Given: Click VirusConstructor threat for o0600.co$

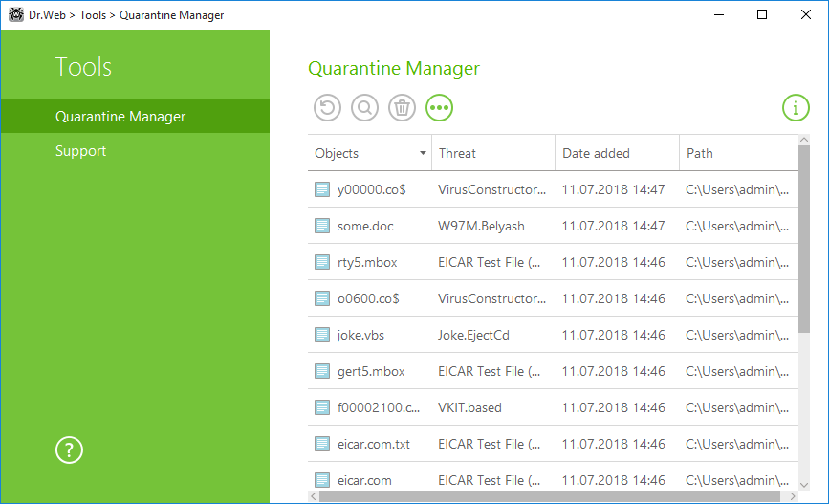Looking at the screenshot, I should point(491,298).
